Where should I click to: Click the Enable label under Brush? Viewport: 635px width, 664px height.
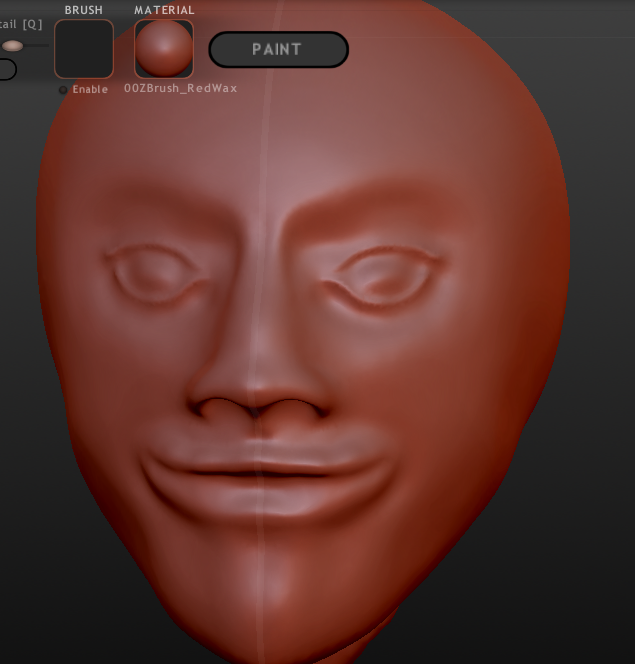(x=90, y=89)
